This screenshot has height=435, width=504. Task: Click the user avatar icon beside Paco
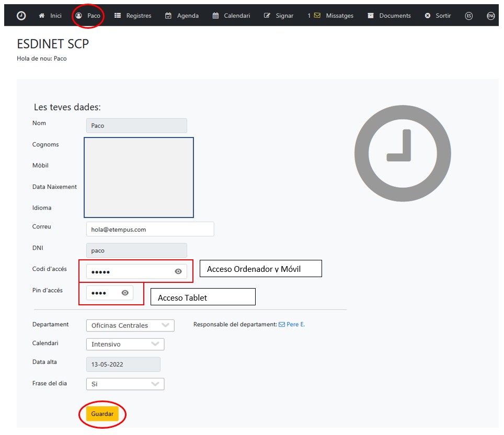pos(79,16)
